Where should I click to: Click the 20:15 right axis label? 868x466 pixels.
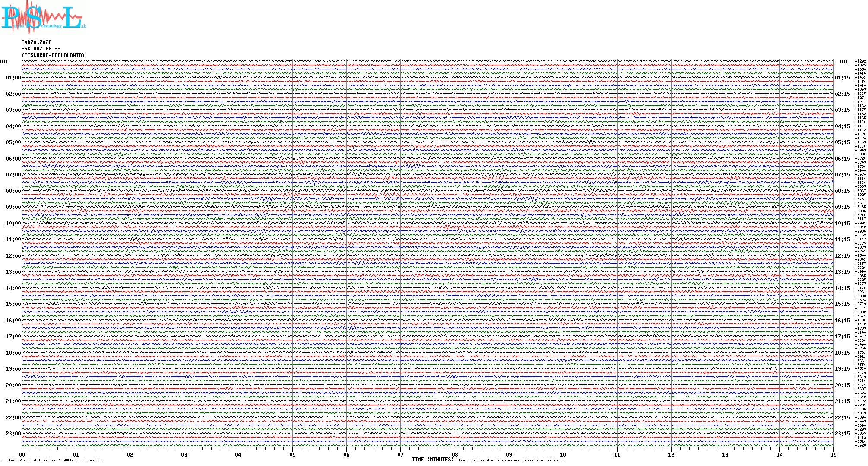pyautogui.click(x=842, y=385)
